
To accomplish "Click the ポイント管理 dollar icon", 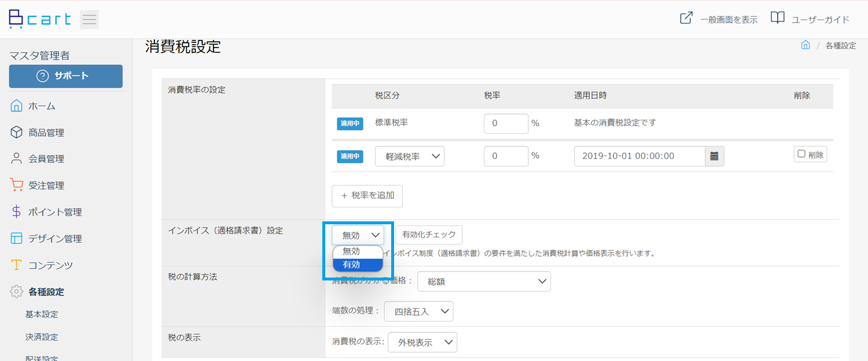I will [16, 212].
